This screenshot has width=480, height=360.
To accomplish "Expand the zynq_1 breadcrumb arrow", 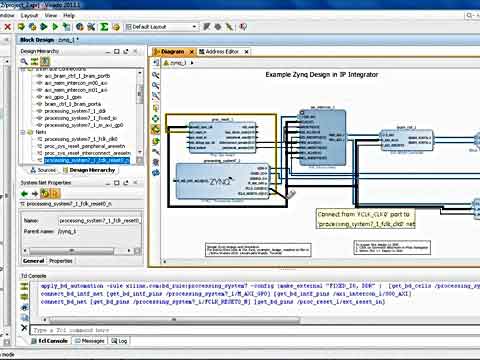I will coord(192,63).
